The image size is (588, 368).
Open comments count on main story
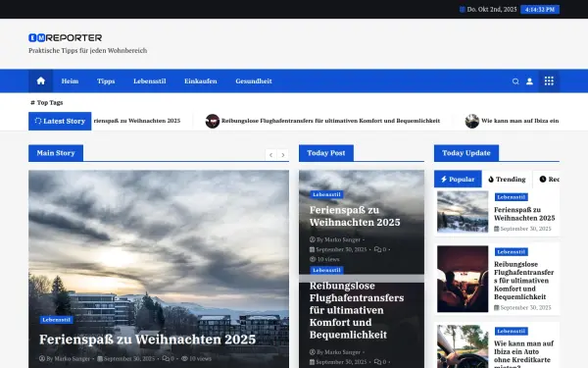click(x=168, y=358)
